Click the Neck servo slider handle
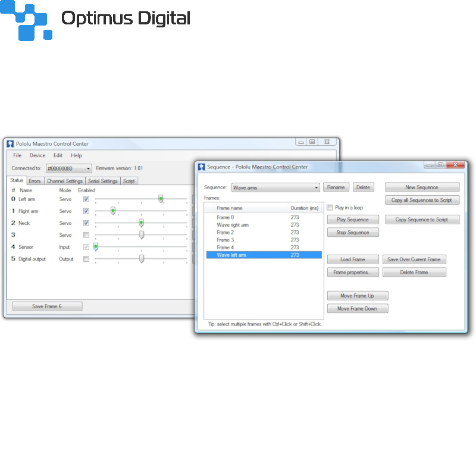This screenshot has width=476, height=476. point(141,223)
